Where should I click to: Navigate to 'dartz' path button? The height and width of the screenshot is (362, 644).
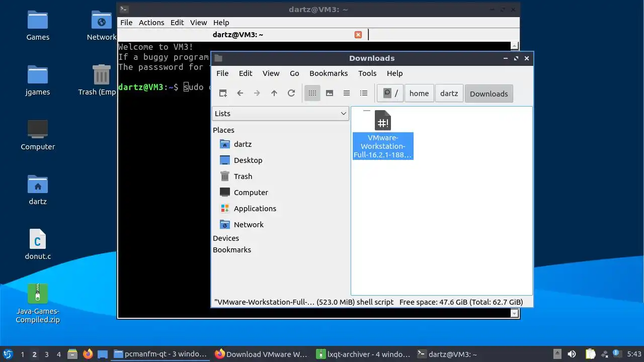pyautogui.click(x=449, y=93)
